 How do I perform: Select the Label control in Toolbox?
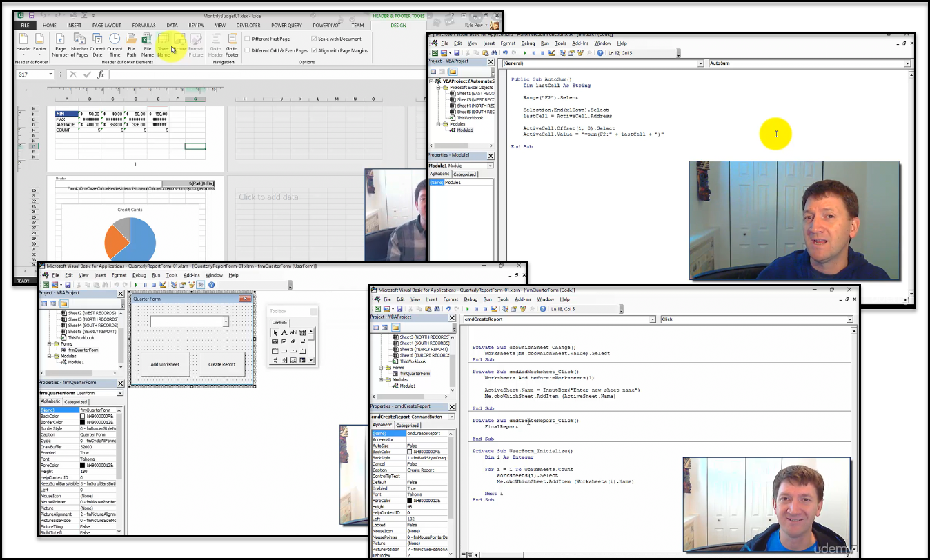coord(284,332)
